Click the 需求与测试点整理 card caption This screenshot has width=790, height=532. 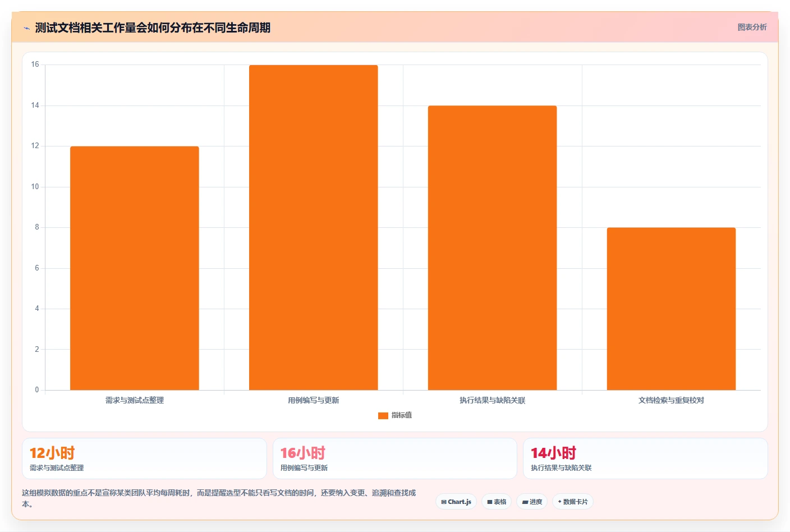57,467
